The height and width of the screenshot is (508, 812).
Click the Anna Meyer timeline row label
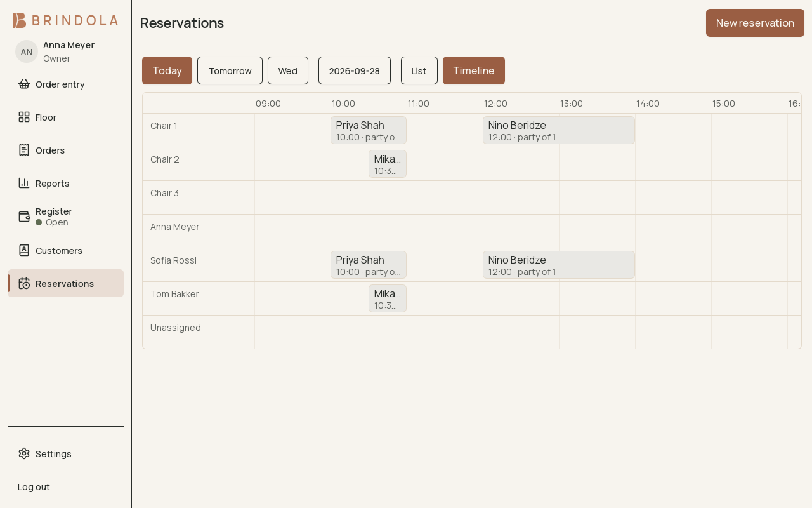coord(175,227)
